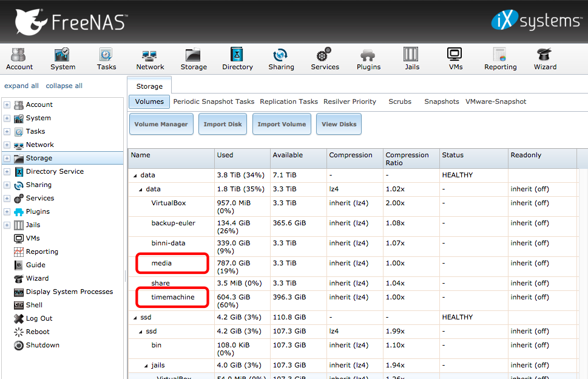Select the timemachine dataset row
The width and height of the screenshot is (588, 379).
pos(353,301)
